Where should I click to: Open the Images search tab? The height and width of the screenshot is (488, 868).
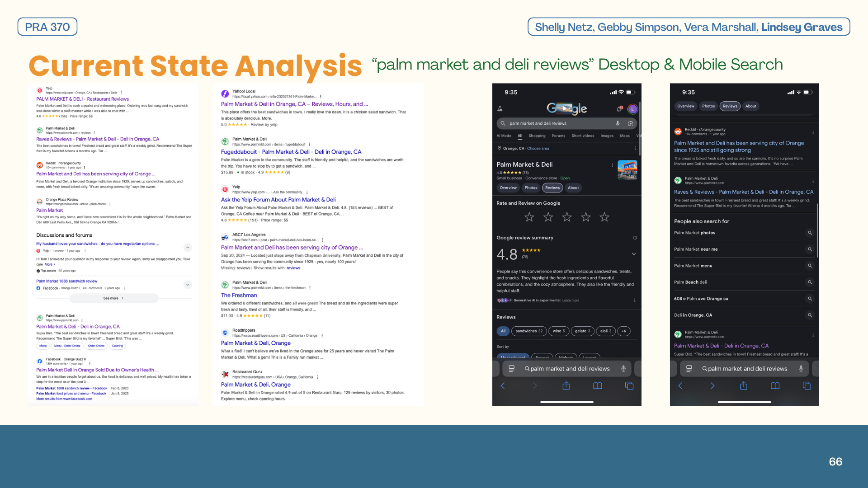point(607,136)
